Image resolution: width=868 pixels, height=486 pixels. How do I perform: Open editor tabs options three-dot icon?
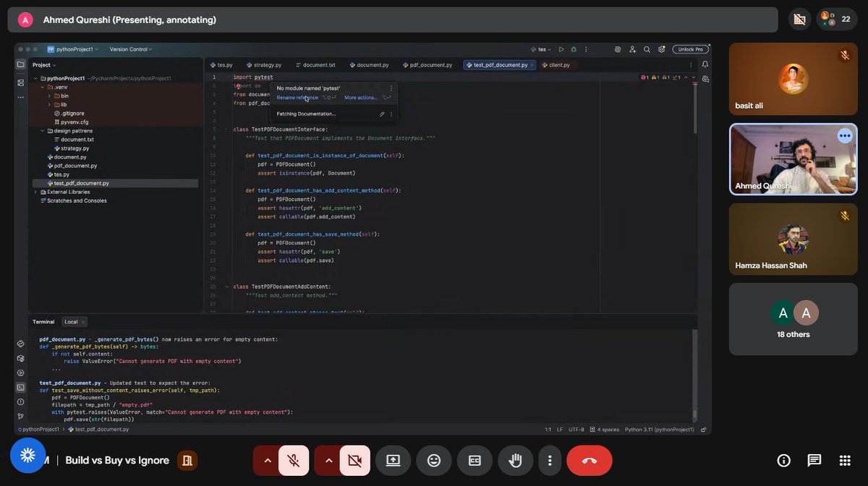click(x=690, y=64)
